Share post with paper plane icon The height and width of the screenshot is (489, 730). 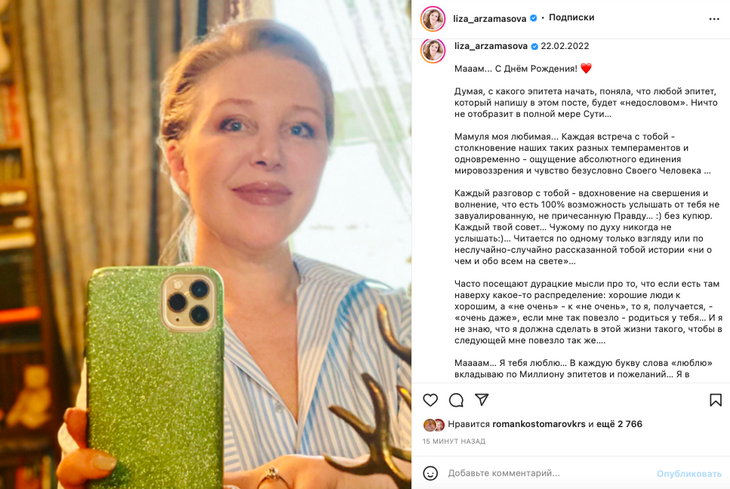[x=482, y=399]
